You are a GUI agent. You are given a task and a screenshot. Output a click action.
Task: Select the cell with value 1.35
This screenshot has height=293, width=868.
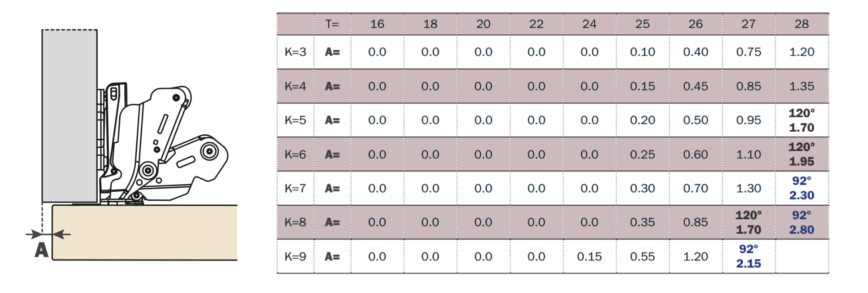[801, 86]
